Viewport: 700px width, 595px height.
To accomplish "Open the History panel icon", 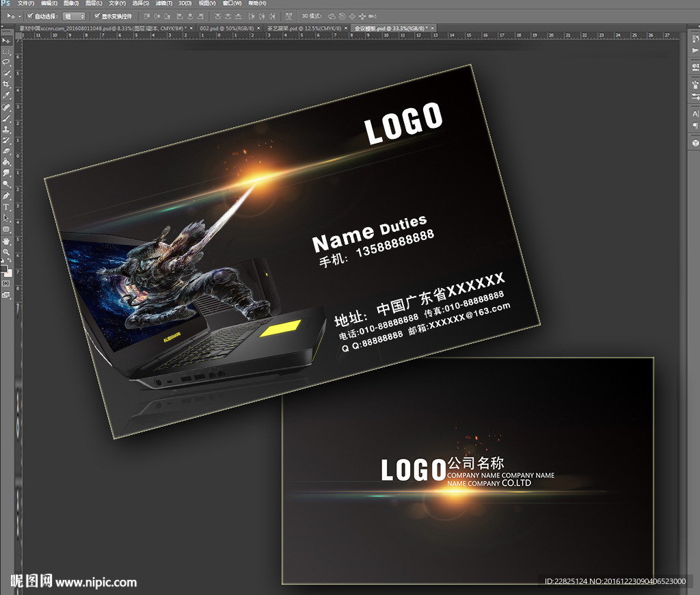I will coord(695,39).
